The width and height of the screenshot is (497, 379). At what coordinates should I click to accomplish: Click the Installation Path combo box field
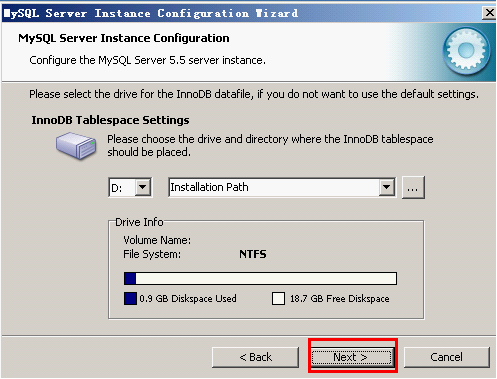[x=282, y=187]
